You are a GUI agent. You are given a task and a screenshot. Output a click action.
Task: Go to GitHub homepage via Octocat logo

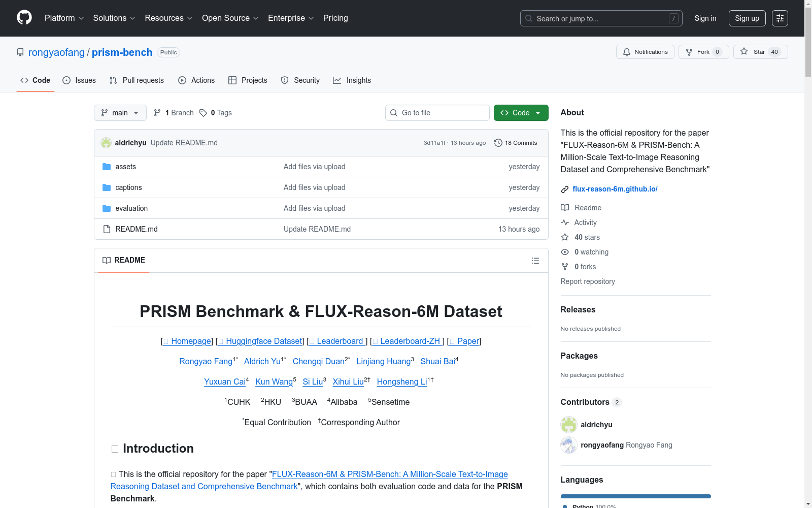[x=24, y=18]
